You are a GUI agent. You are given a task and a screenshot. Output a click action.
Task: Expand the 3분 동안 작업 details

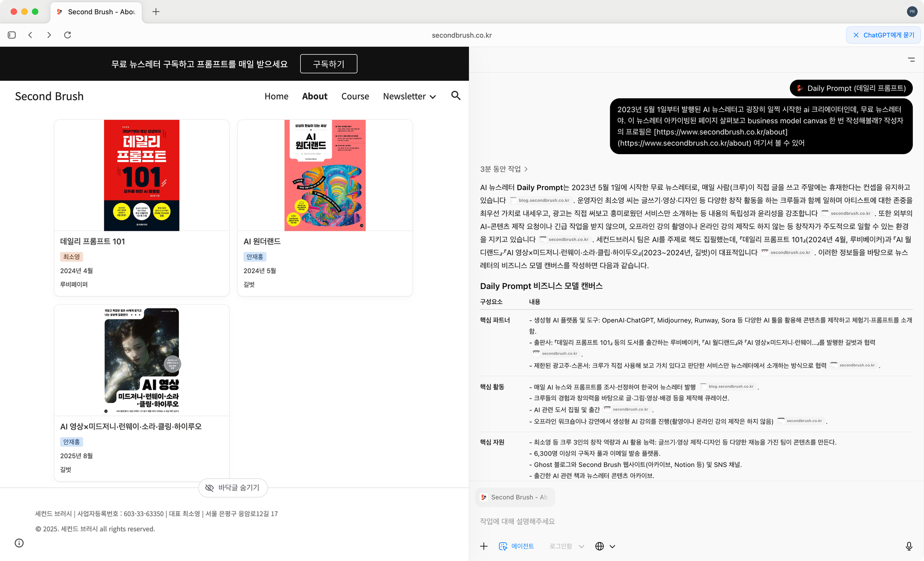pos(504,169)
